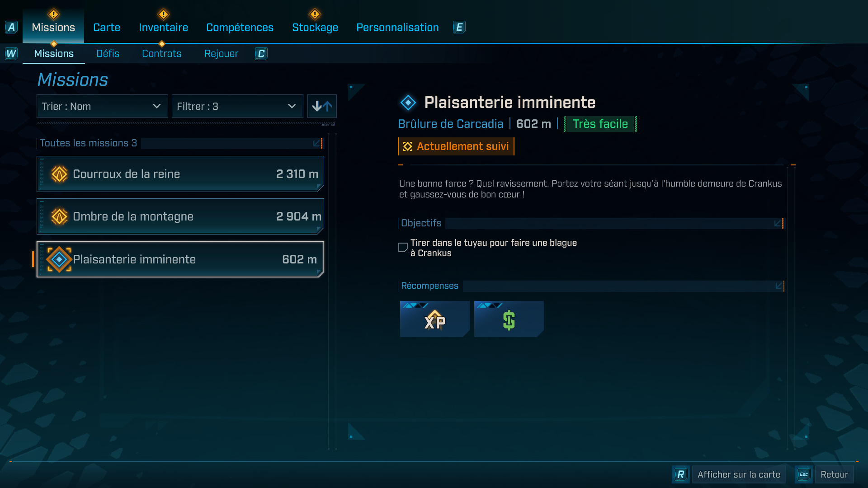Click the XP reward icon
The width and height of the screenshot is (868, 488).
pyautogui.click(x=434, y=319)
